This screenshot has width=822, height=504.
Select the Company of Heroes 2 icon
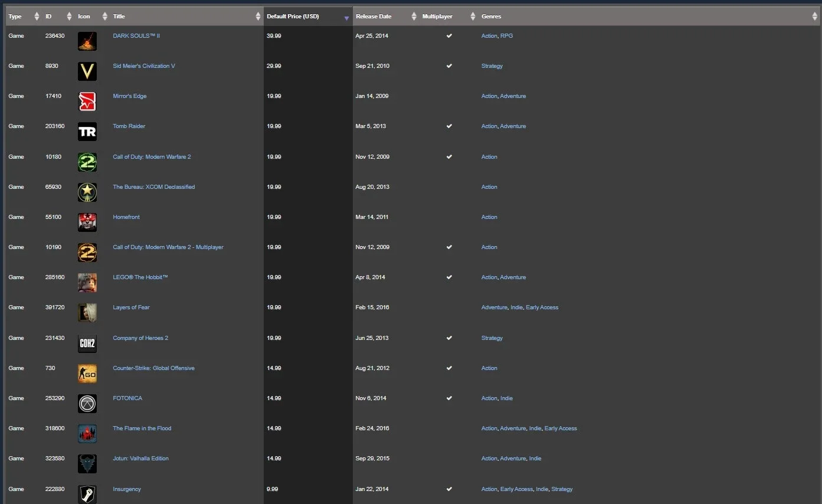(x=87, y=343)
